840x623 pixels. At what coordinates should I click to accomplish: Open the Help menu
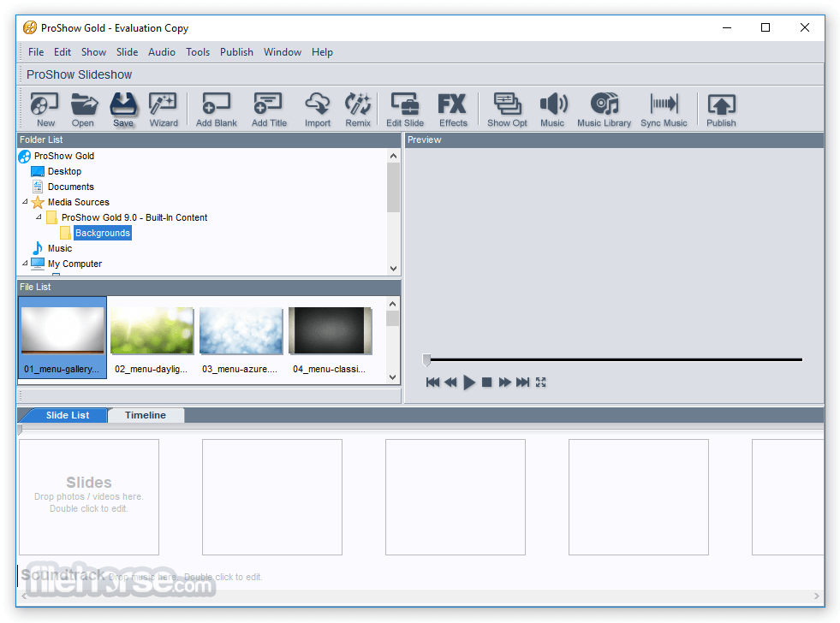coord(322,52)
